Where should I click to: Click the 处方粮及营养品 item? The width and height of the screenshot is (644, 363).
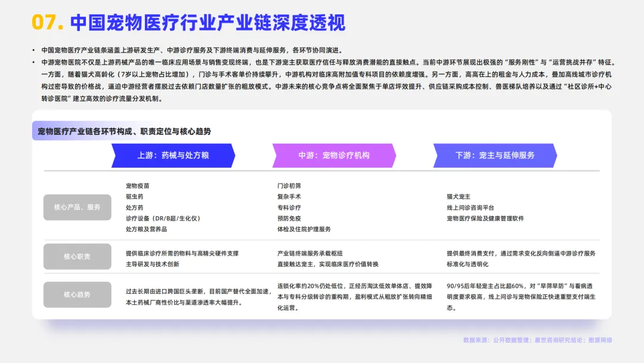click(x=146, y=229)
